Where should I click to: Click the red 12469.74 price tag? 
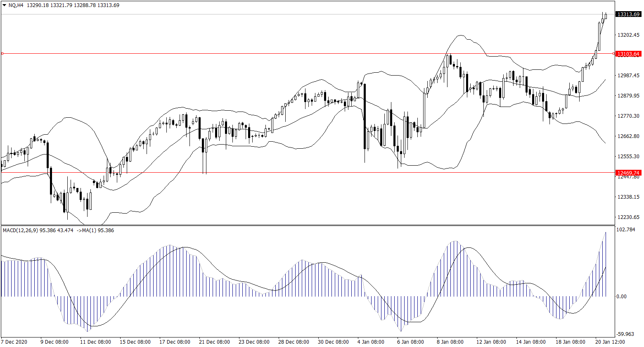click(628, 173)
